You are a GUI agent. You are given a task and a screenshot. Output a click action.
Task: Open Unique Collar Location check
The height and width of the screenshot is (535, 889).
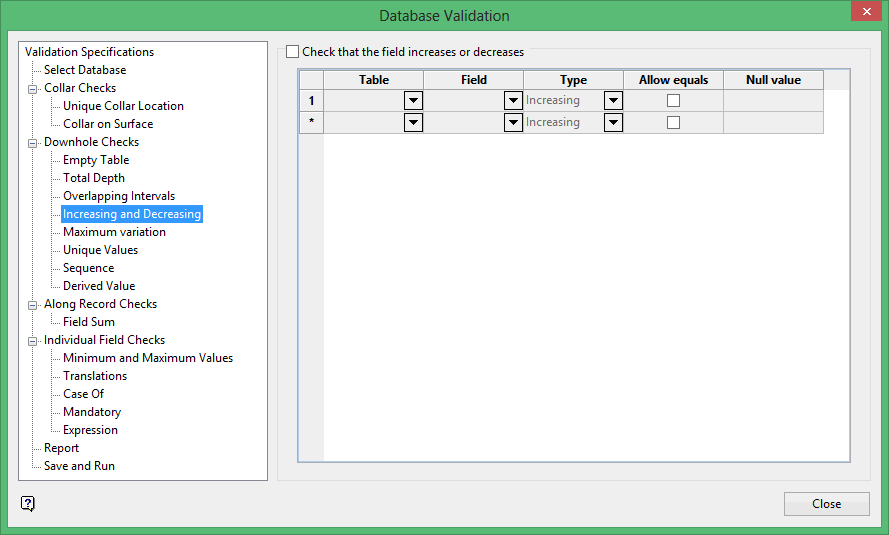(123, 106)
